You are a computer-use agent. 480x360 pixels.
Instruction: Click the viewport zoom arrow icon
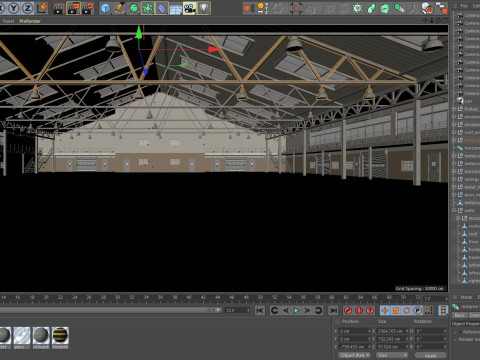432,21
